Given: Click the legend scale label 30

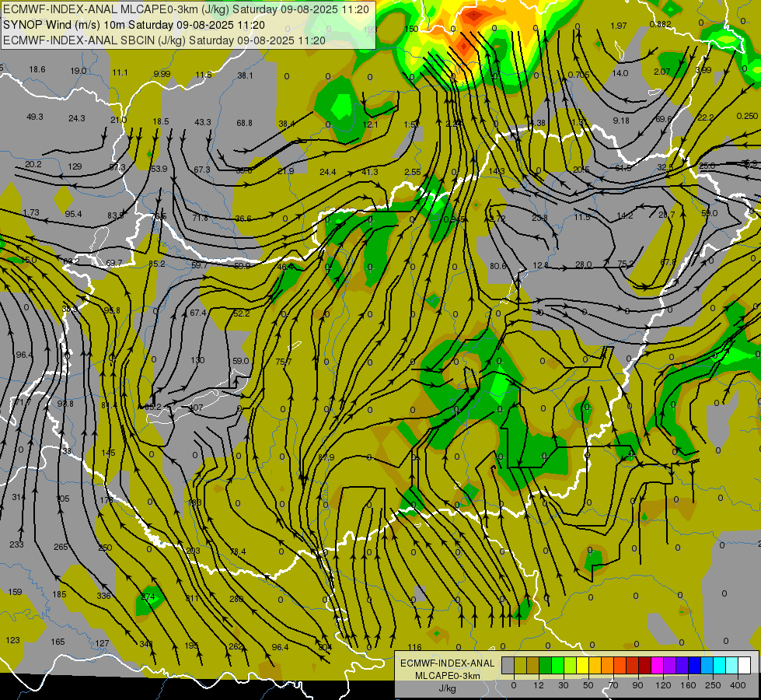Looking at the screenshot, I should point(563,685).
